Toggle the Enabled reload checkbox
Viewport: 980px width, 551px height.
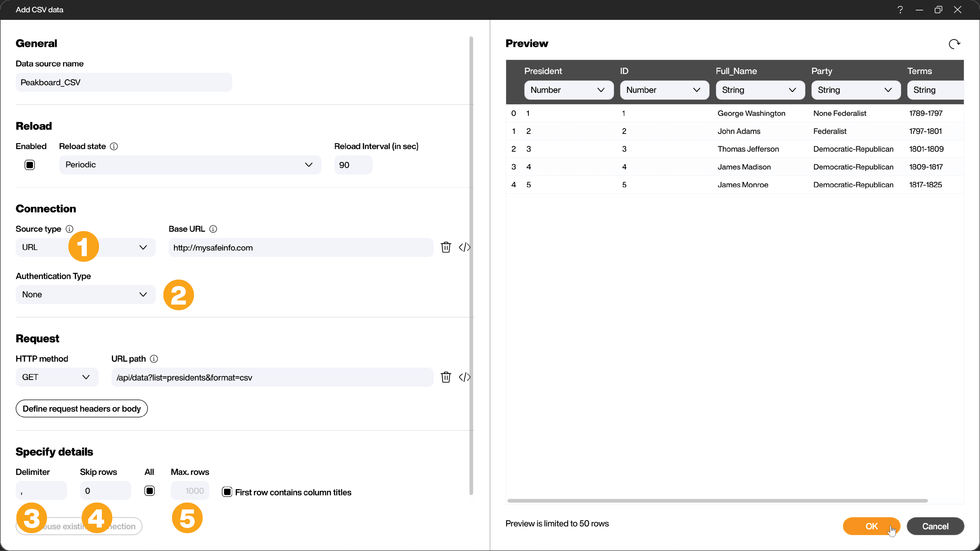30,165
